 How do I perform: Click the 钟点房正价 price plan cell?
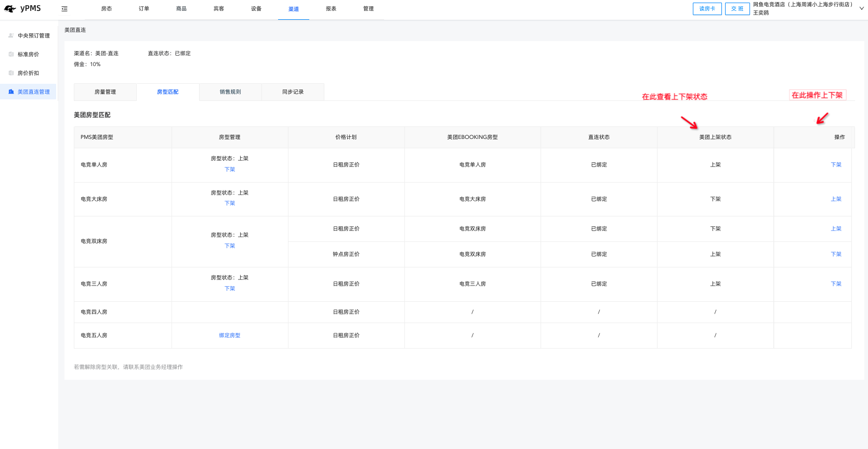pos(346,254)
